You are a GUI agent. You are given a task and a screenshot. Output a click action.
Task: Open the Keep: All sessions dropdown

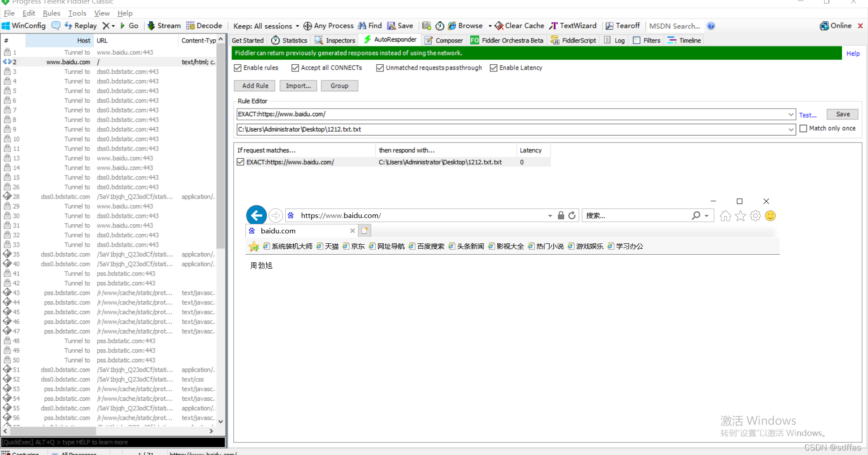pos(266,26)
